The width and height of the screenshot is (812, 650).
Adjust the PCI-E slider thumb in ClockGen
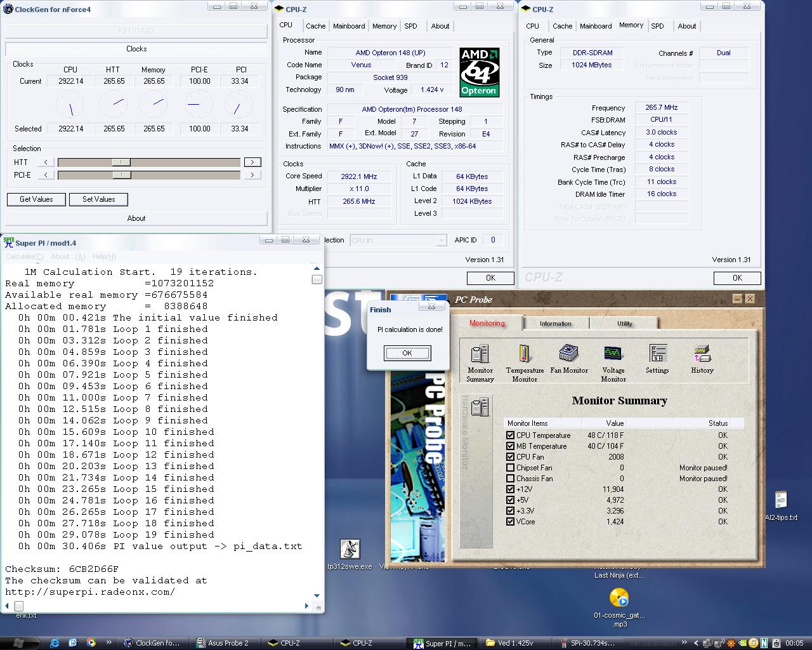(x=121, y=175)
